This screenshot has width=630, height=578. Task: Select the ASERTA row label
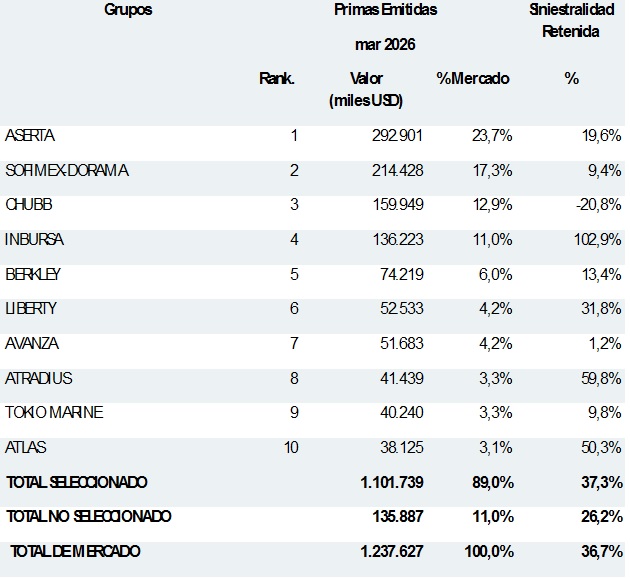tap(30, 136)
